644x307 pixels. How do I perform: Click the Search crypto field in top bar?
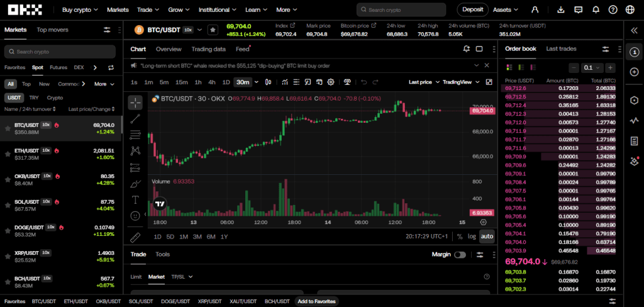click(401, 9)
